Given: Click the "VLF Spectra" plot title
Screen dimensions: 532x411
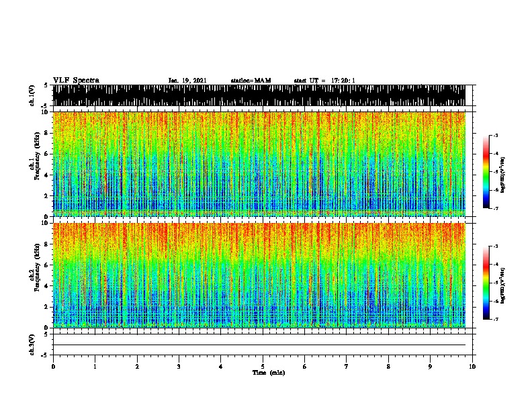Looking at the screenshot, I should tap(76, 81).
